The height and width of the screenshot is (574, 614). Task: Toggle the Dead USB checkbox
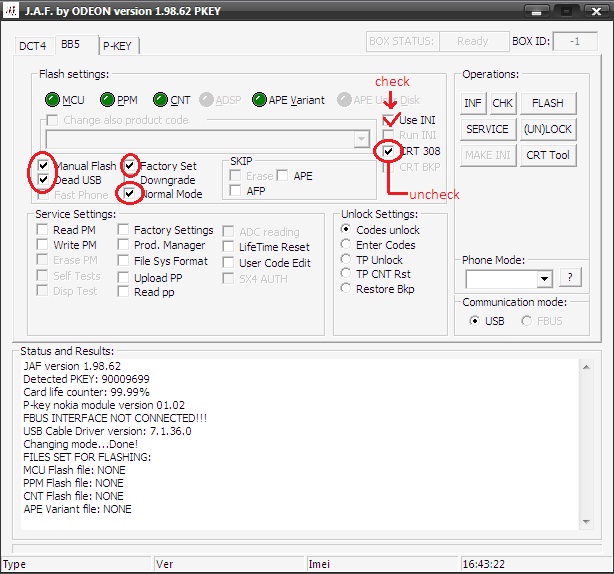(43, 179)
